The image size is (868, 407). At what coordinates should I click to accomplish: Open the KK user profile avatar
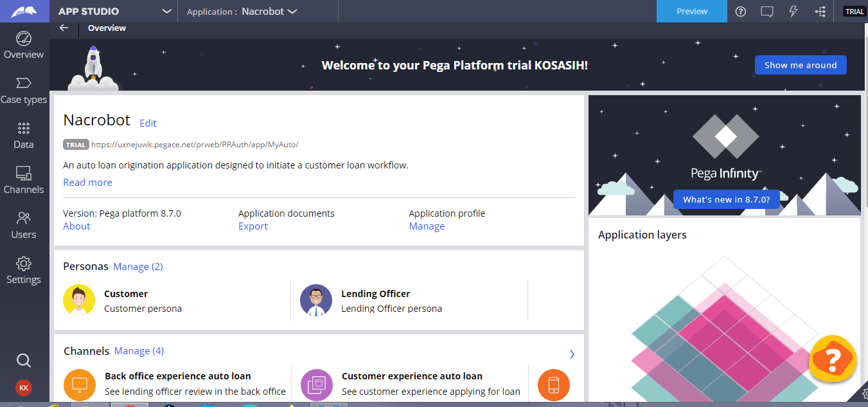(x=24, y=388)
